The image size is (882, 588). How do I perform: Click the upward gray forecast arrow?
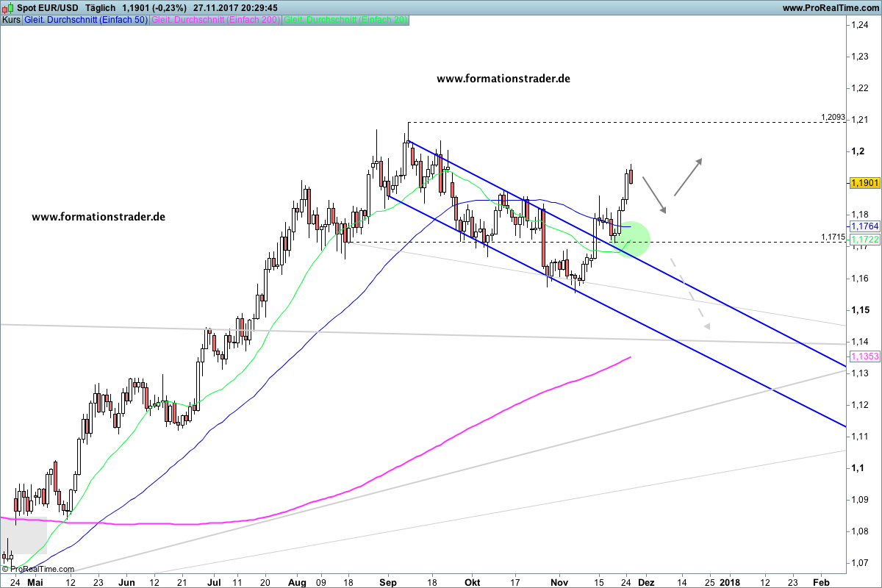[689, 176]
